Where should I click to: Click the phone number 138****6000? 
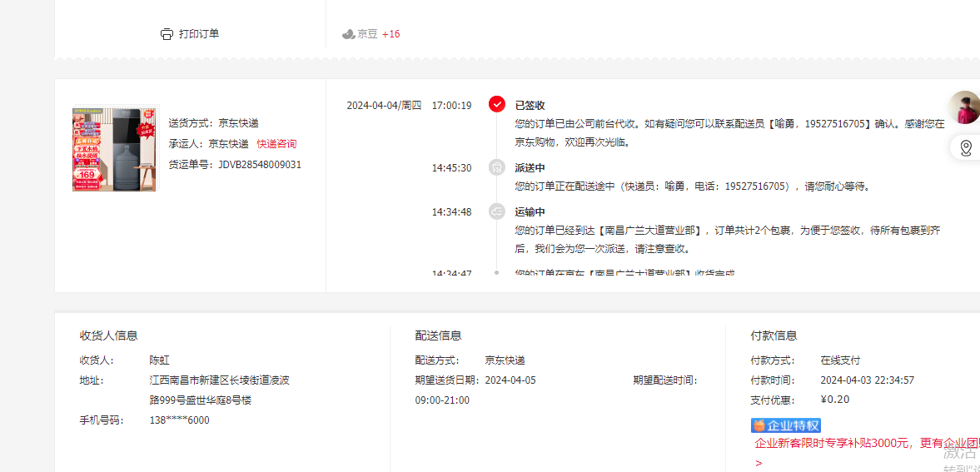click(179, 420)
